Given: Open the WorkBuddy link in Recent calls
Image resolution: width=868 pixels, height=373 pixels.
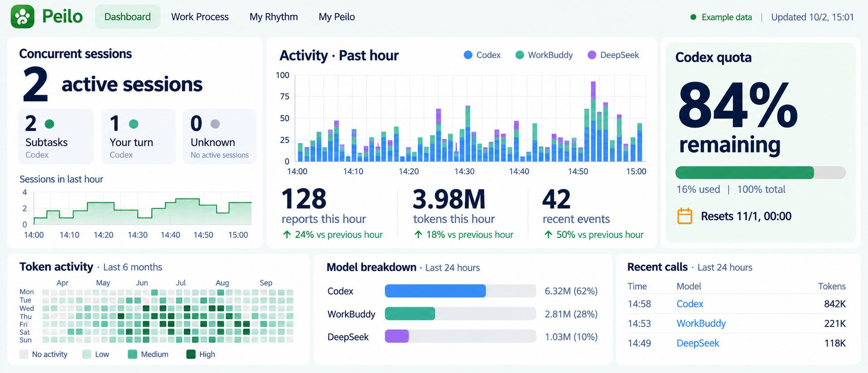Looking at the screenshot, I should pos(701,324).
